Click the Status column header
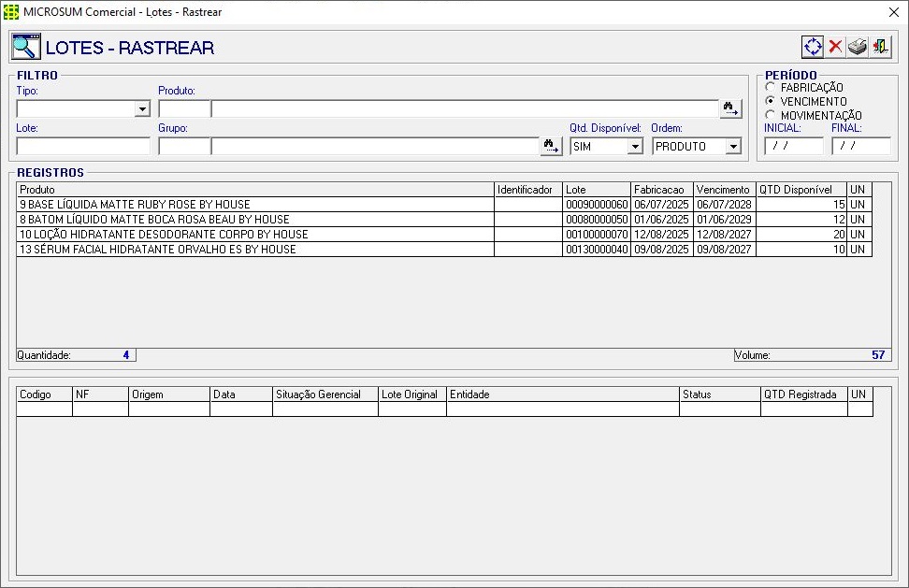This screenshot has width=909, height=588. point(720,394)
